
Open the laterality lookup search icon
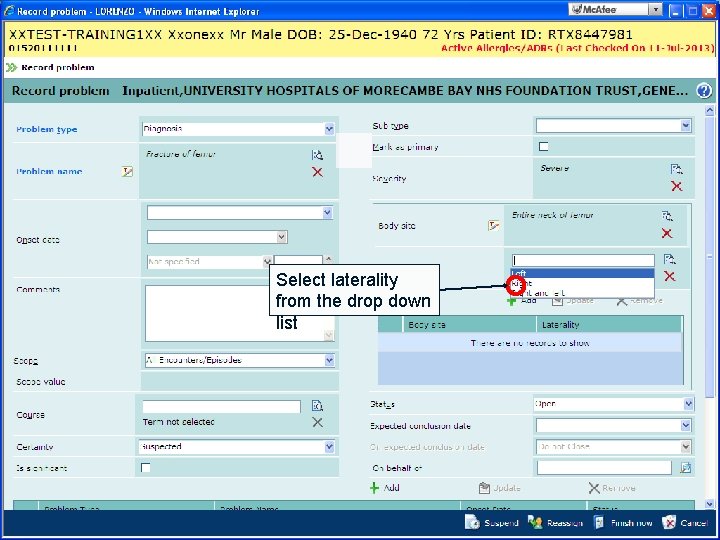click(x=669, y=259)
